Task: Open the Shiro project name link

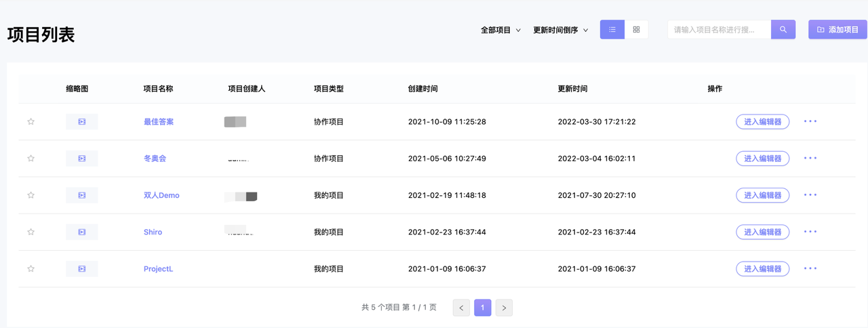Action: [153, 232]
